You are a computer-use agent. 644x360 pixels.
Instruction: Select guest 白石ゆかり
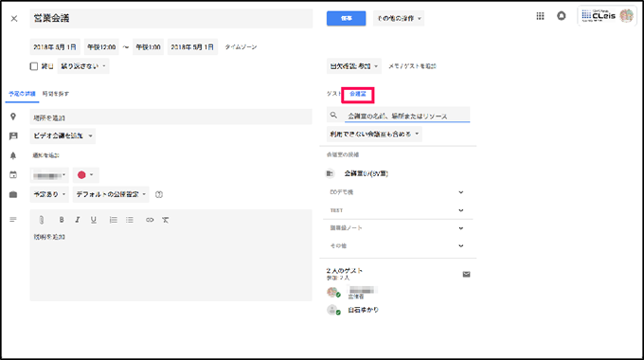point(363,310)
